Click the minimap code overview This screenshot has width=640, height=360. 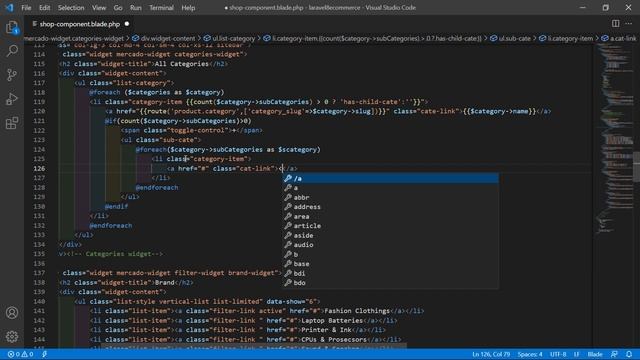tap(614, 139)
